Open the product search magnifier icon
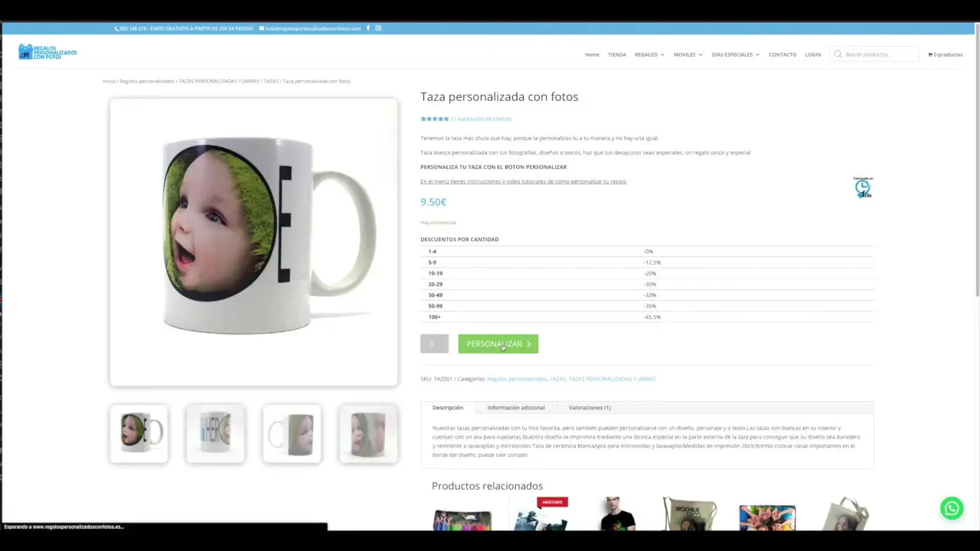Viewport: 980px width, 551px height. pyautogui.click(x=838, y=54)
